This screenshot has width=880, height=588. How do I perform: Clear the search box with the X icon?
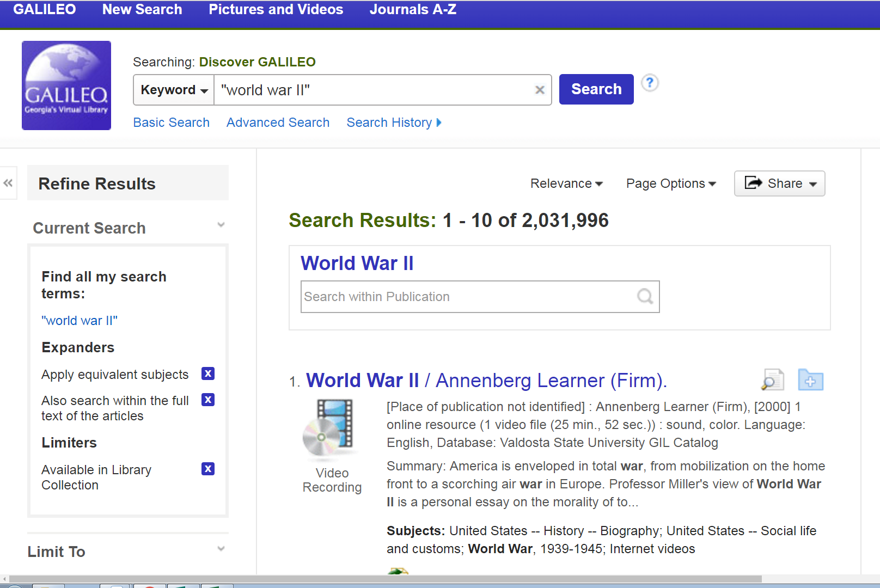[x=540, y=90]
